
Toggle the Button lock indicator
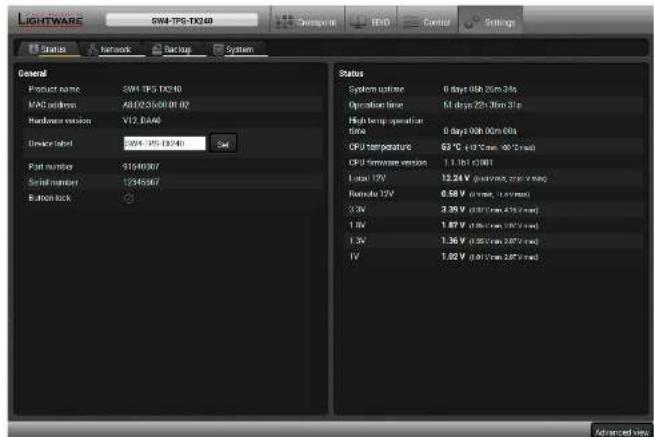coord(129,198)
